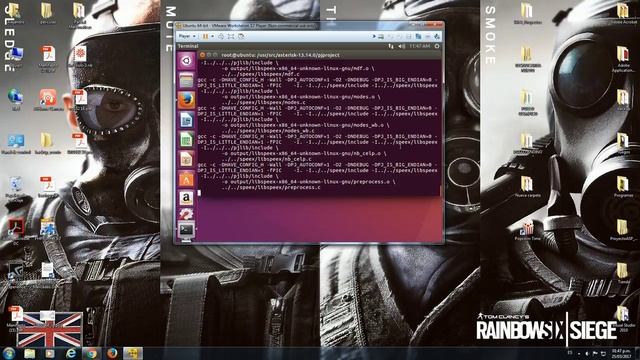This screenshot has height=360, width=640.
Task: Open Ubuntu Software Center orange bag icon
Action: click(x=186, y=178)
